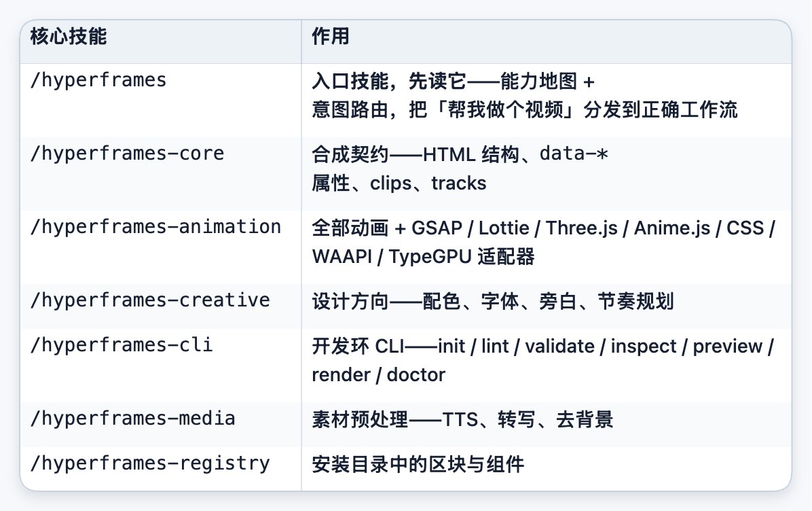
Task: Select the /hyperframes-media skill name
Action: click(132, 418)
